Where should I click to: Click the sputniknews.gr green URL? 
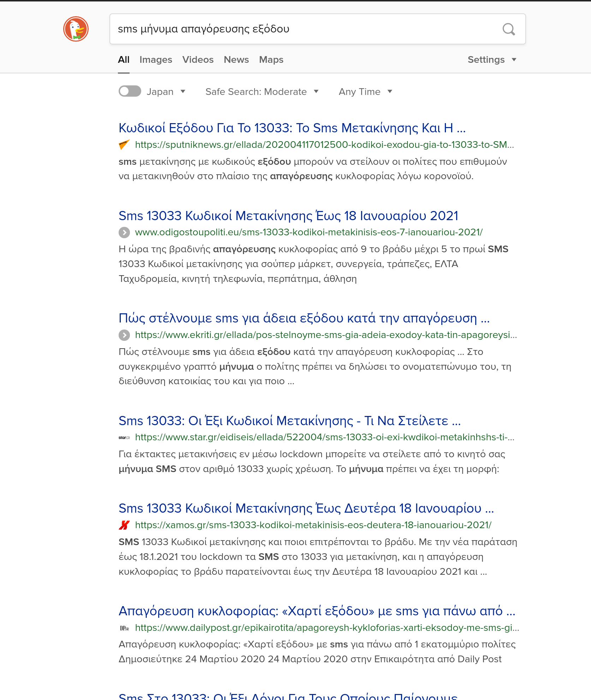324,145
